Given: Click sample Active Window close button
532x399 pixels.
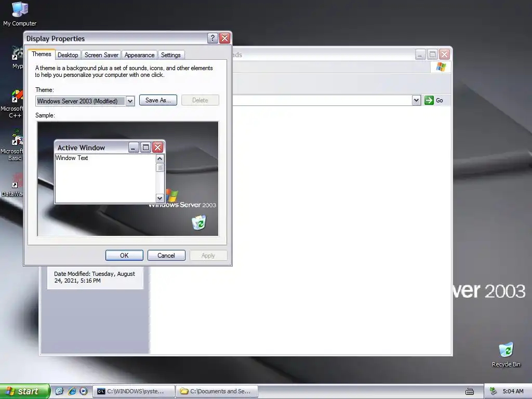Looking at the screenshot, I should click(157, 147).
